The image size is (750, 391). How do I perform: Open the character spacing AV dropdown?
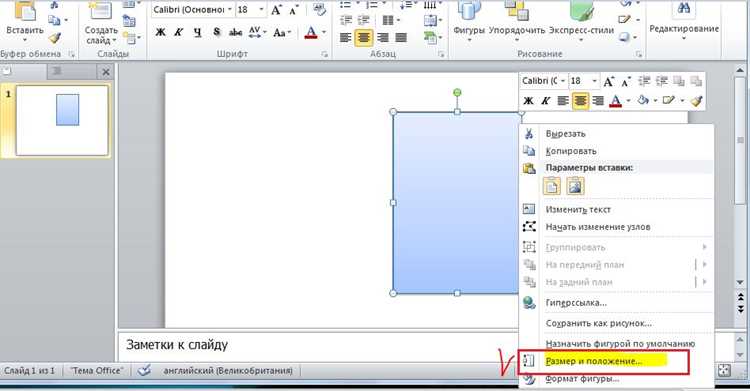point(257,33)
